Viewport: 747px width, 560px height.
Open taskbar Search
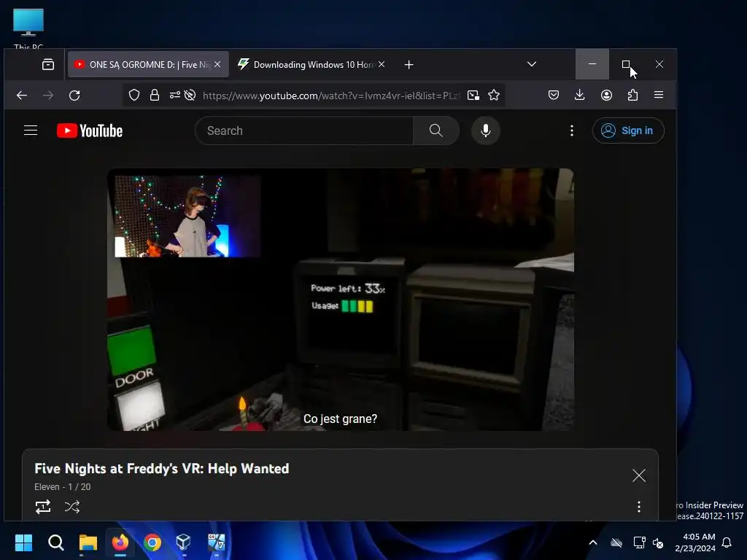(55, 542)
